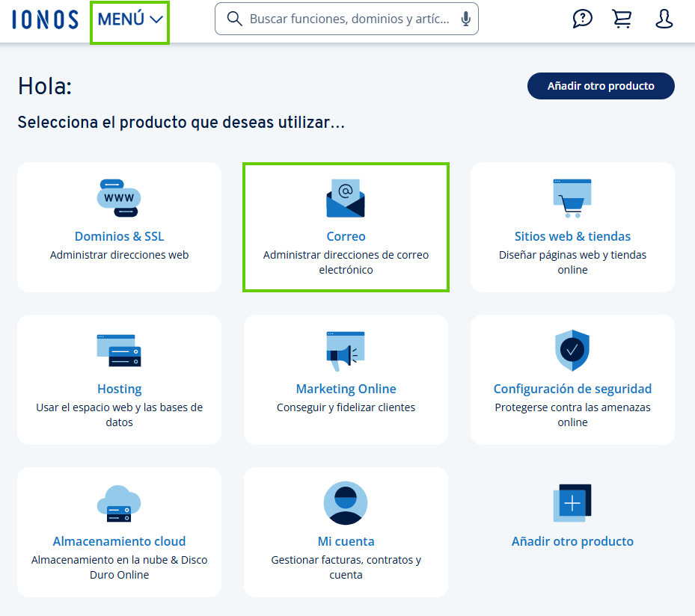Open the user account profile icon
This screenshot has width=695, height=616.
click(x=664, y=19)
